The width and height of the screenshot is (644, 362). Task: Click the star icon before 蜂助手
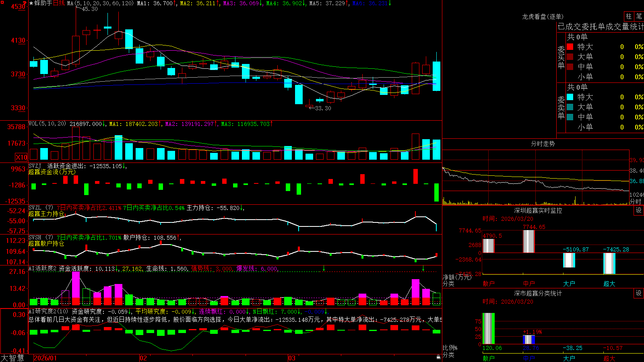(31, 3)
